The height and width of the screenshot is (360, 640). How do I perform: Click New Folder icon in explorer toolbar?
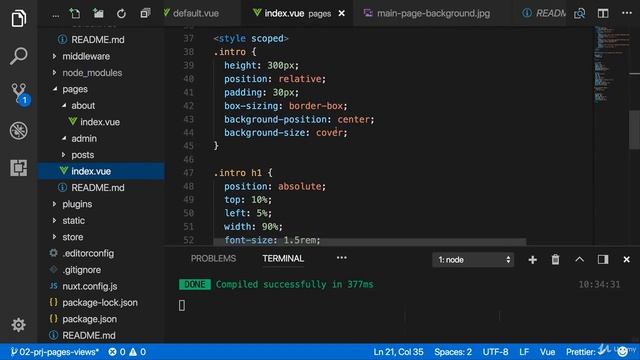(x=98, y=13)
